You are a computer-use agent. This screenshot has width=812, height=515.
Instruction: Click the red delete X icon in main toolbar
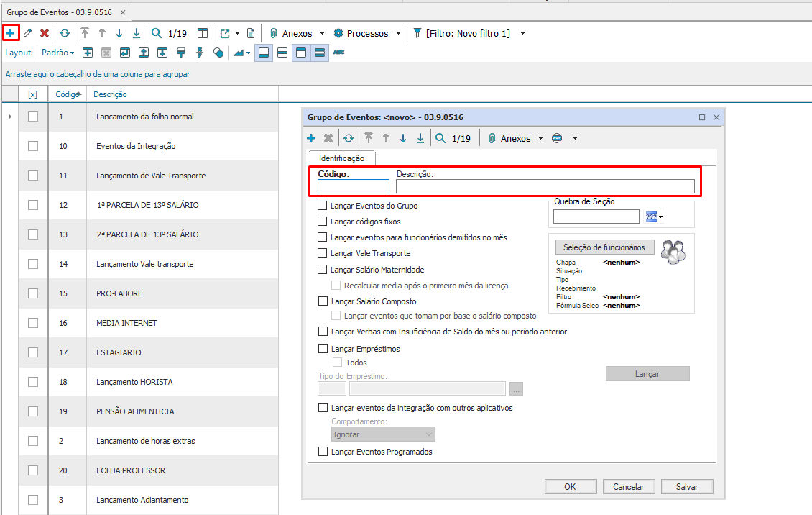45,33
